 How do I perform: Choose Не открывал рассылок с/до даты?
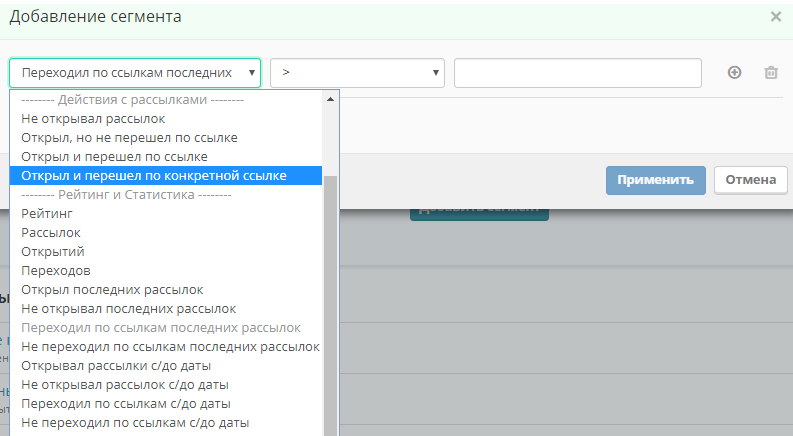(x=166, y=385)
